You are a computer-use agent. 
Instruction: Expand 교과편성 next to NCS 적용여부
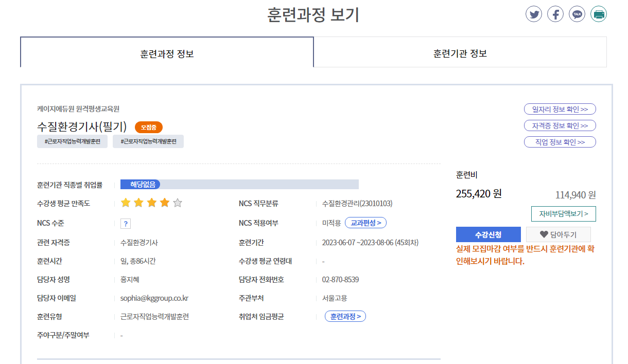tap(365, 223)
